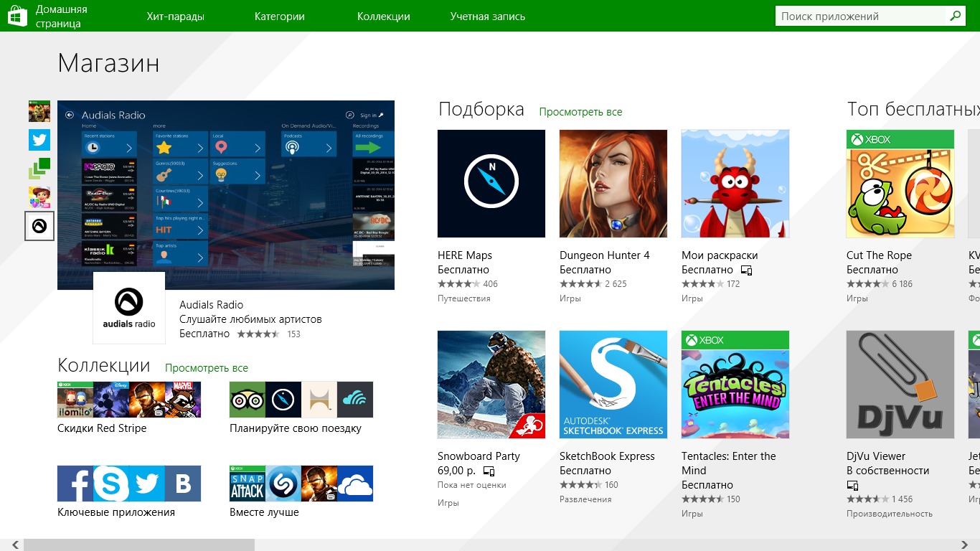This screenshot has width=980, height=551.
Task: Open the Cut The Rope tile
Action: pos(900,184)
